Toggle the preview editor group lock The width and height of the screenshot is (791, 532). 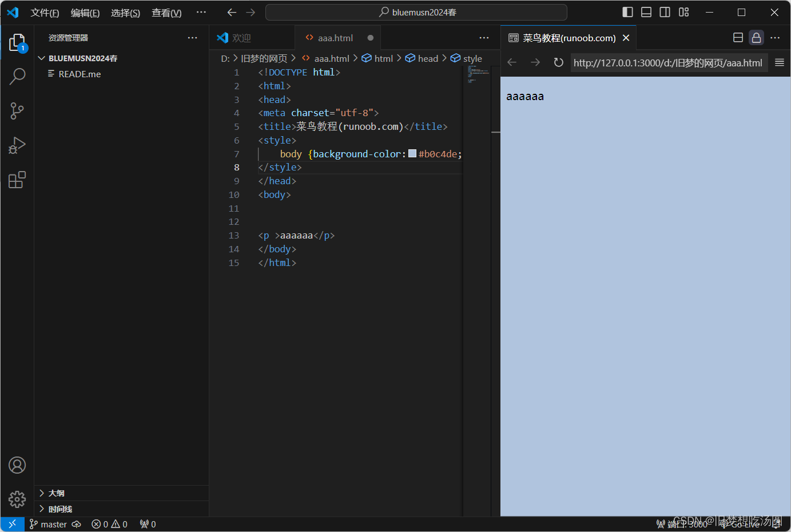tap(756, 38)
